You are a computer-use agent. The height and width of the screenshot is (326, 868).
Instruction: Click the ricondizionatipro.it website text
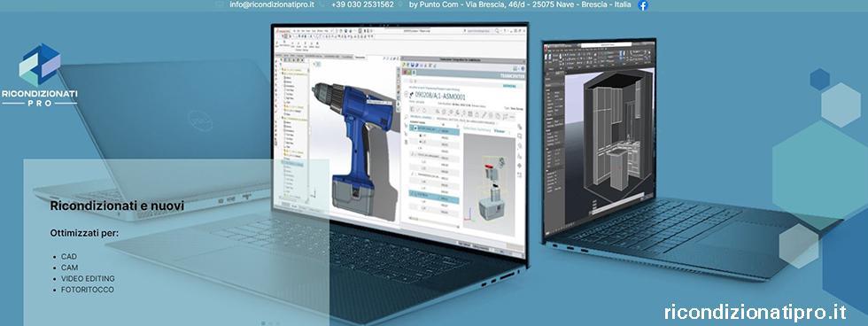755,312
